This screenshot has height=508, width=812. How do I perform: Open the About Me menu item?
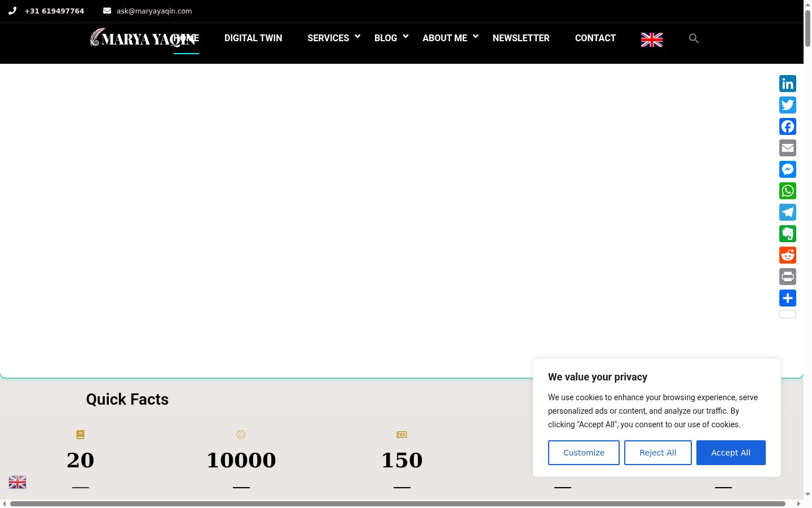[445, 38]
